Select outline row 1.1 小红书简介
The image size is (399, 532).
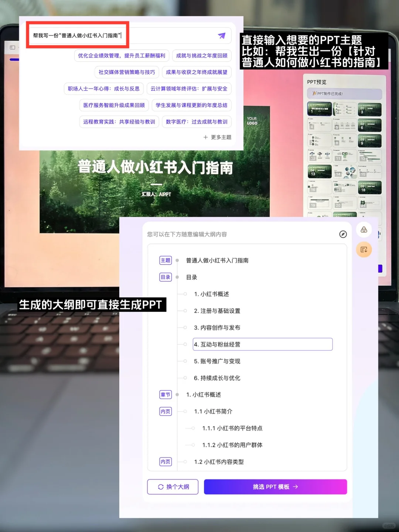[213, 412]
